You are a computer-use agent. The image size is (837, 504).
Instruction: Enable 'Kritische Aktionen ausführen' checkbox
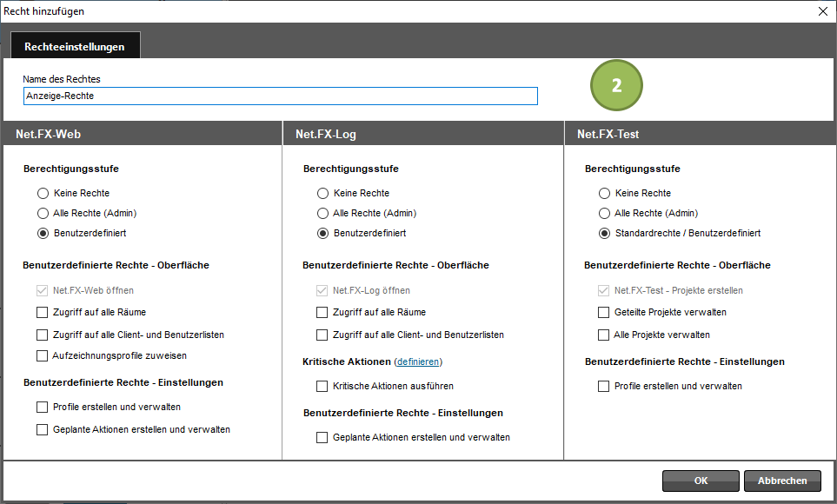point(322,386)
